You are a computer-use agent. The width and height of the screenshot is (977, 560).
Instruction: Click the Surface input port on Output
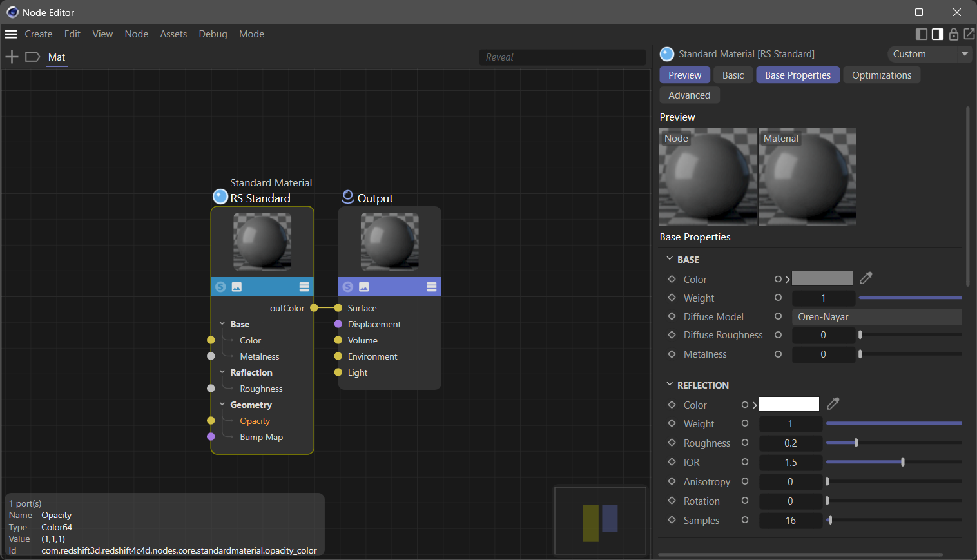338,308
